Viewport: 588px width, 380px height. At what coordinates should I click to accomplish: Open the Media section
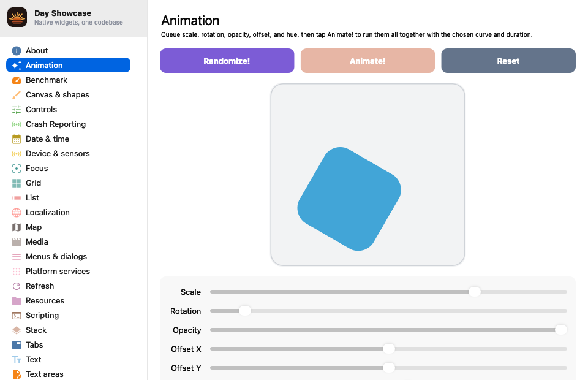68,242
